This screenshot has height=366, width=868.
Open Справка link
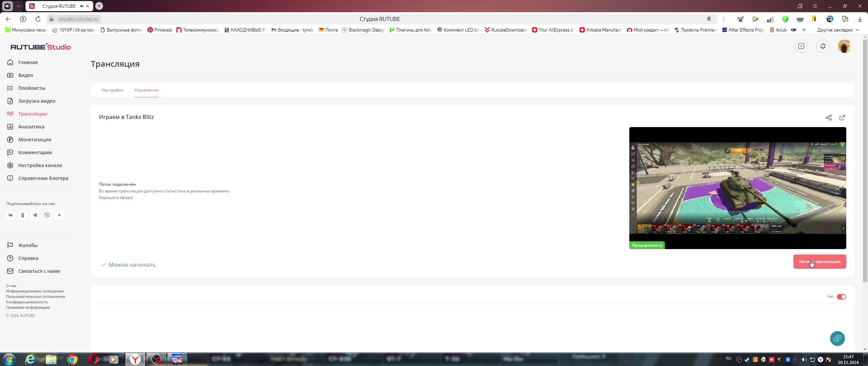(x=28, y=258)
